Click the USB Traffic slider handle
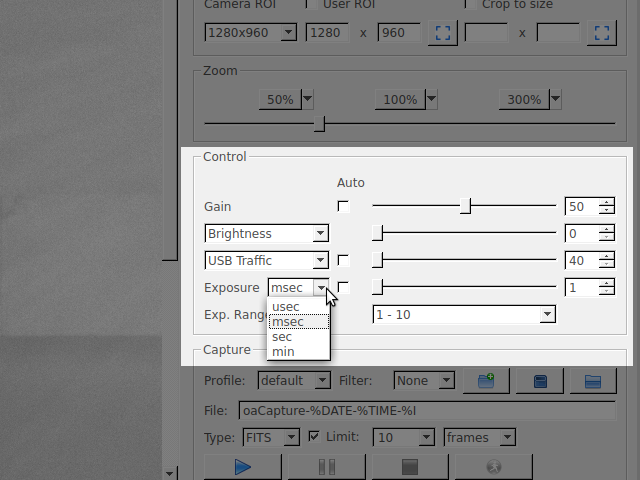This screenshot has width=640, height=480. (x=378, y=260)
